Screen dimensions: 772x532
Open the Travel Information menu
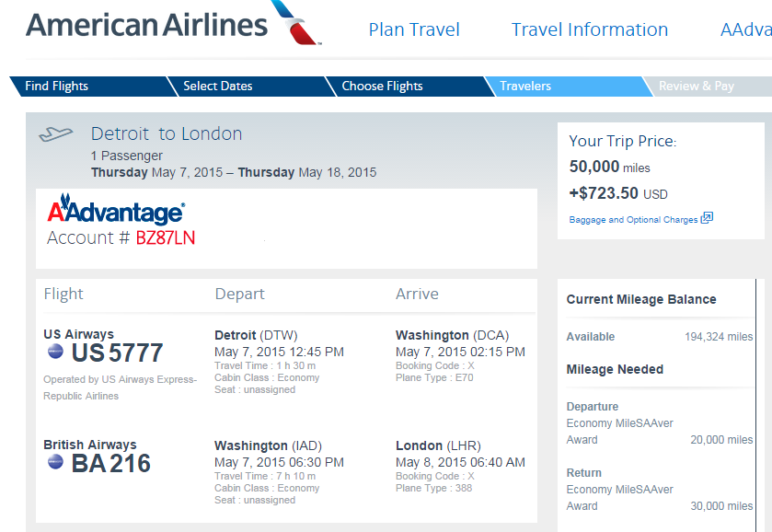coord(589,29)
